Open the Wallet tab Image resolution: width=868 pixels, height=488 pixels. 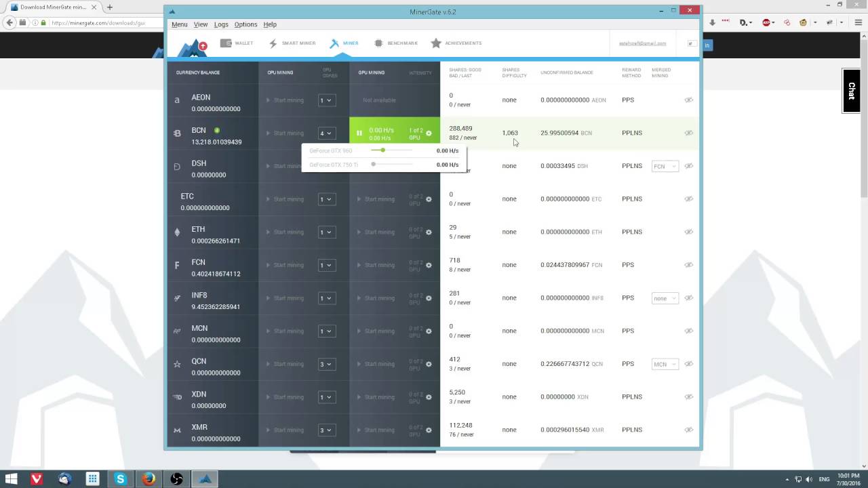point(237,43)
